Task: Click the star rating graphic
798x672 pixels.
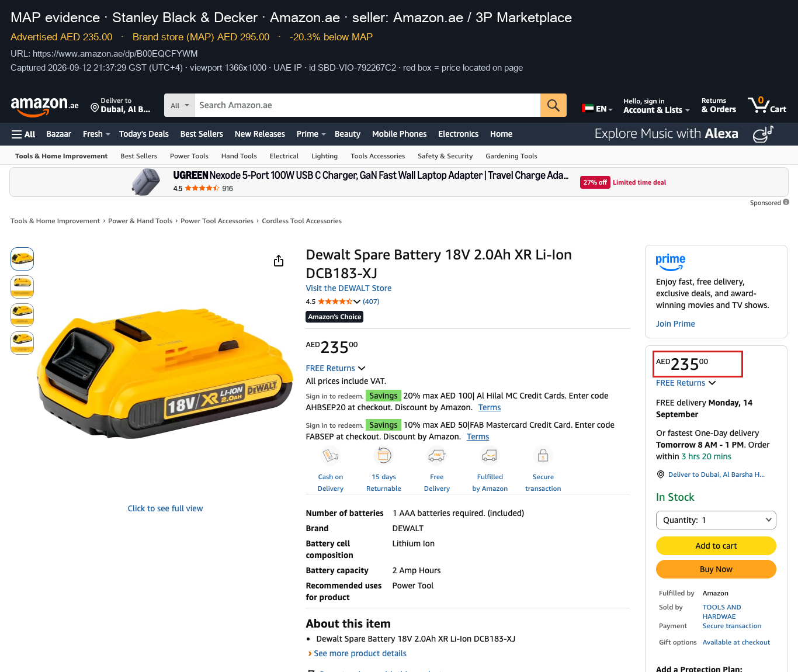Action: pos(335,302)
